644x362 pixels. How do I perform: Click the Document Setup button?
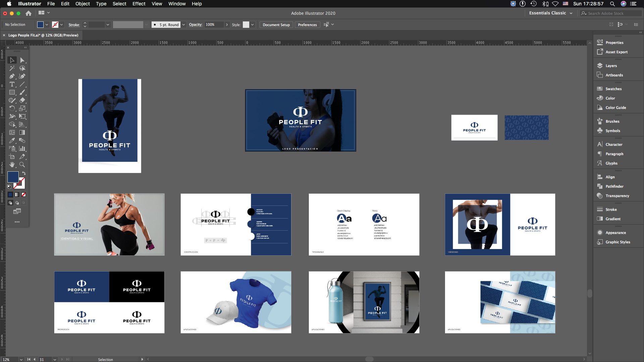coord(276,25)
